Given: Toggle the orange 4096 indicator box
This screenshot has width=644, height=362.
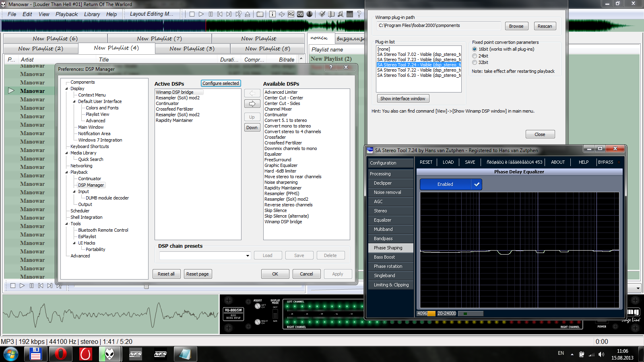Looking at the screenshot, I should [x=431, y=313].
